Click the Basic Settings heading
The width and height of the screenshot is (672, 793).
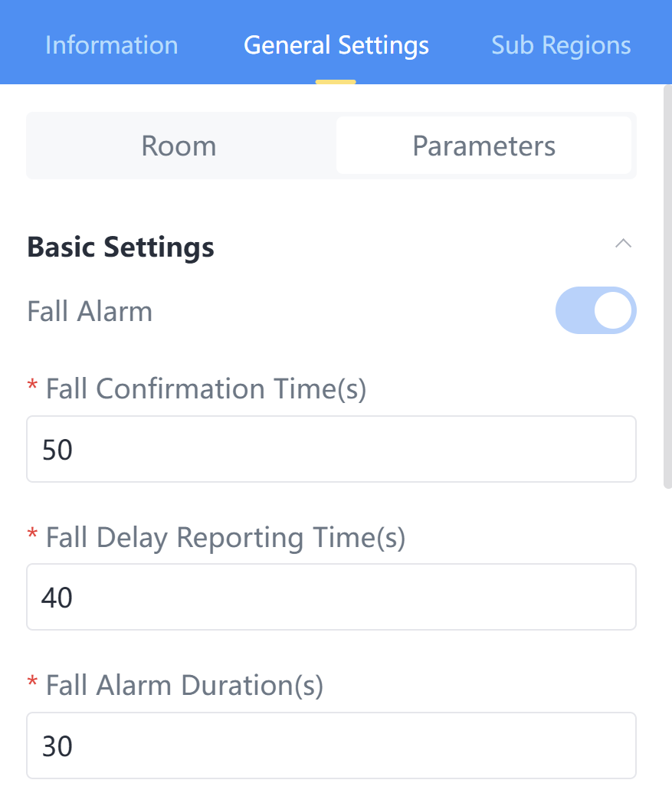click(x=120, y=247)
